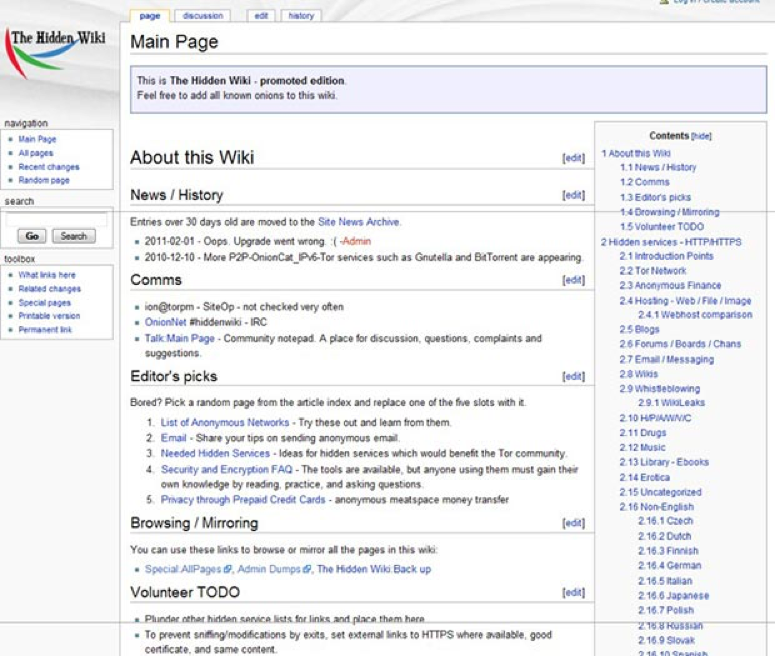Open Admin Dumps link
This screenshot has height=656, width=775.
coord(269,569)
